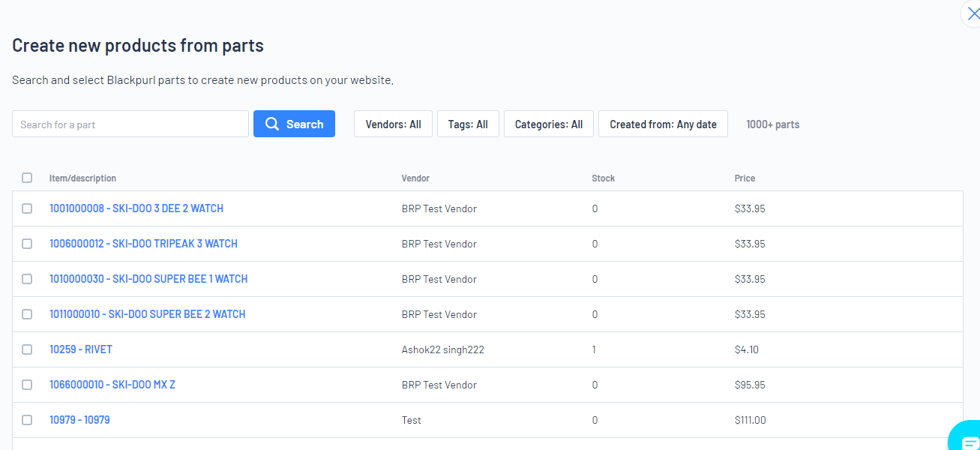Toggle the select-all parts checkbox
Screen dimensions: 980x450
(x=27, y=178)
